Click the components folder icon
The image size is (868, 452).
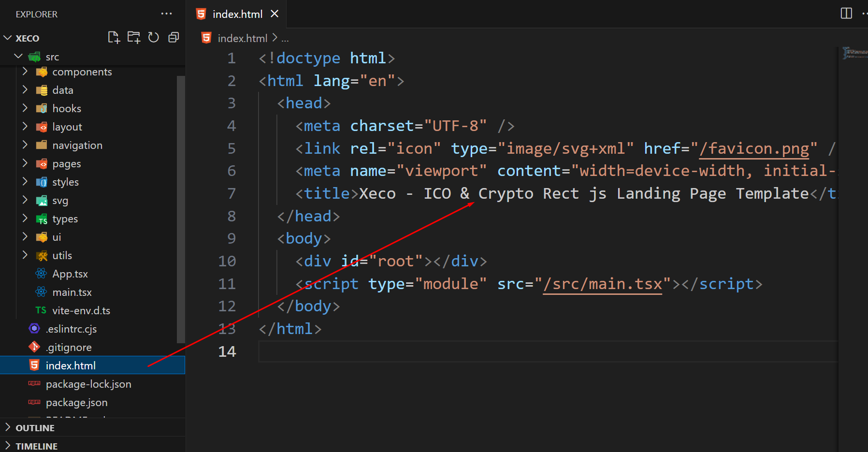[42, 72]
